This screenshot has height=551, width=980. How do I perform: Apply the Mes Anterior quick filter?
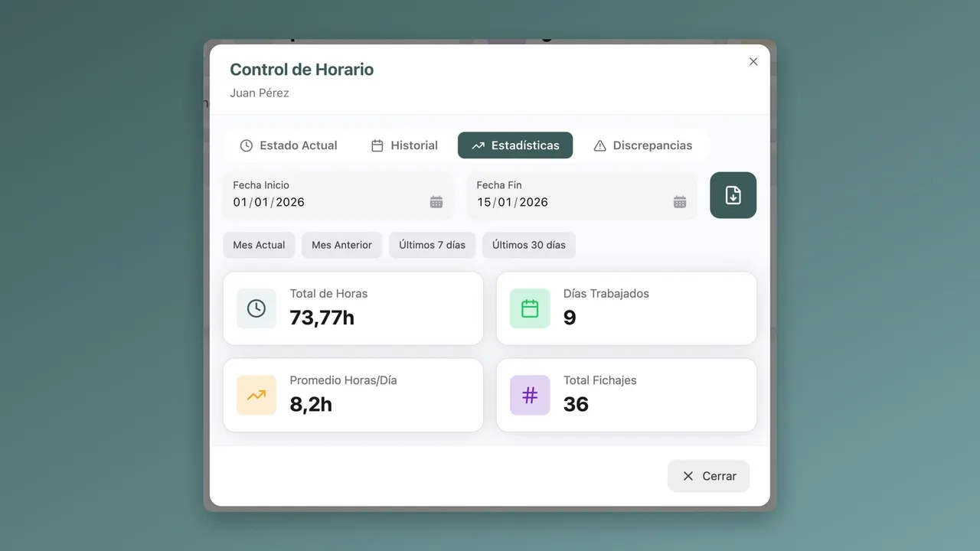341,245
